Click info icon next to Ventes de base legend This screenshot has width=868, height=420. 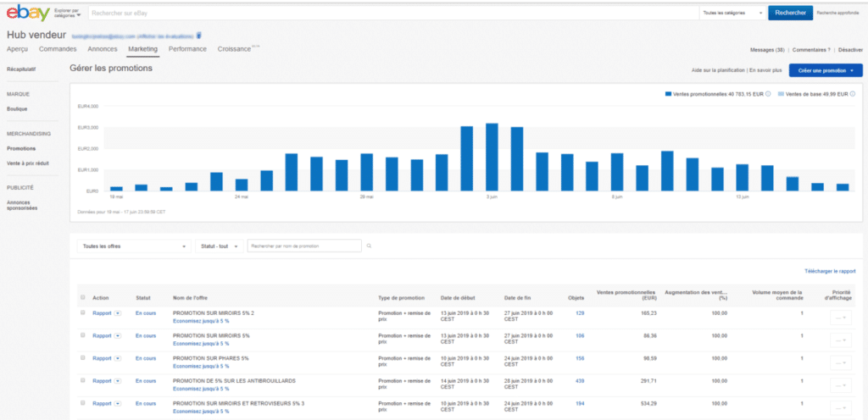(x=853, y=94)
